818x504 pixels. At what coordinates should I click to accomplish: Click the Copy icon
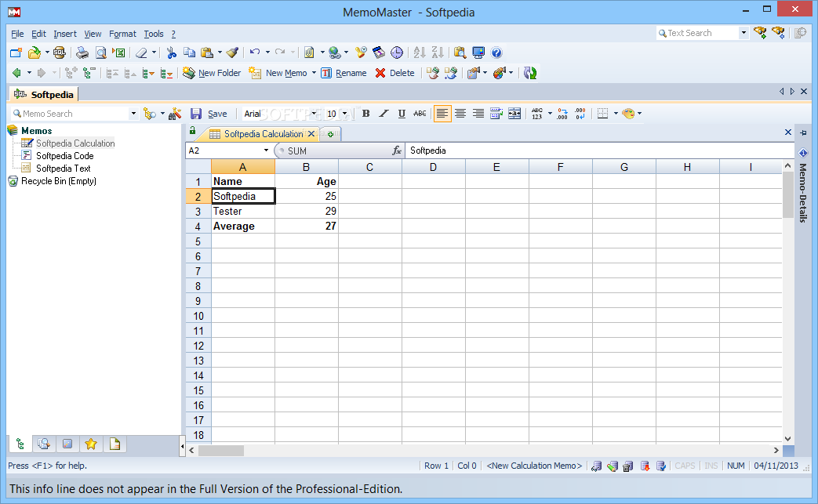pyautogui.click(x=189, y=53)
